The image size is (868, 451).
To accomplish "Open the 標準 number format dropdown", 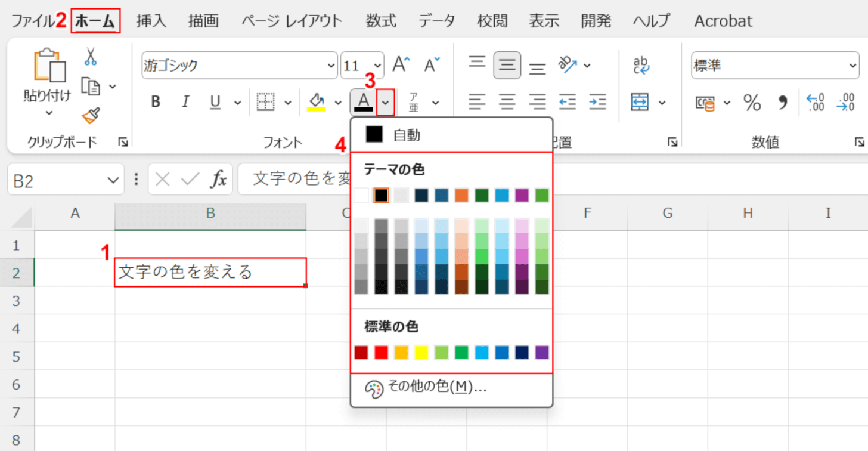I will (852, 66).
